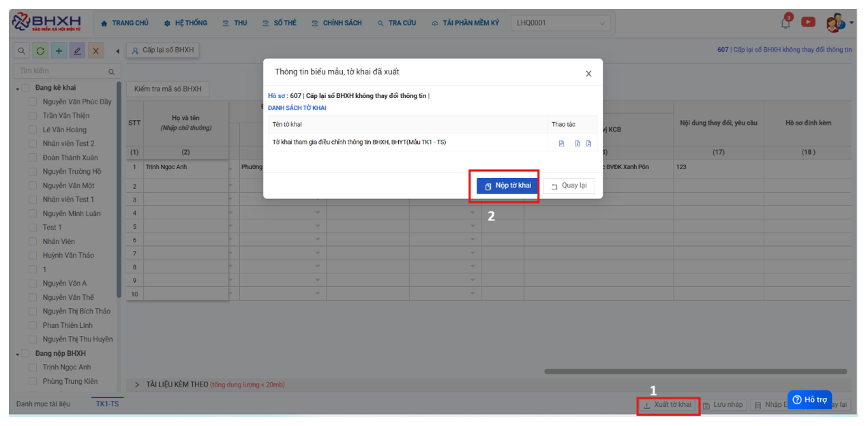Close the Thông tin biểu mẫu dialog
868x426 pixels.
coord(588,74)
